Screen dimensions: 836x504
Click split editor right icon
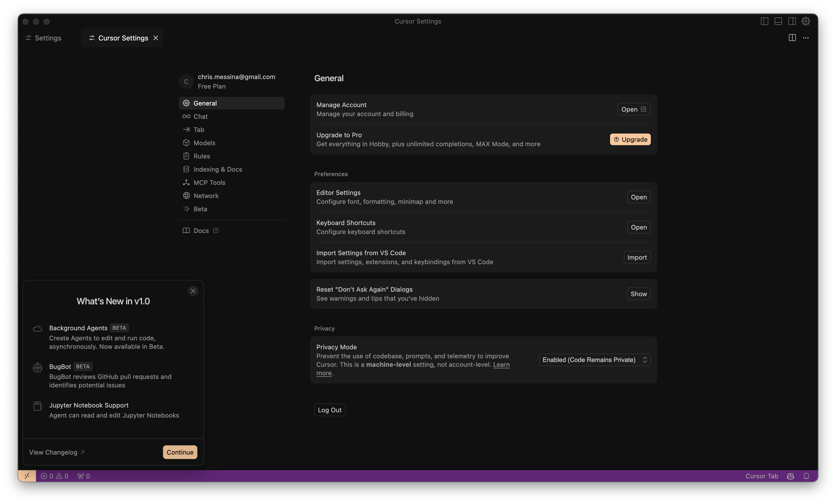point(792,38)
